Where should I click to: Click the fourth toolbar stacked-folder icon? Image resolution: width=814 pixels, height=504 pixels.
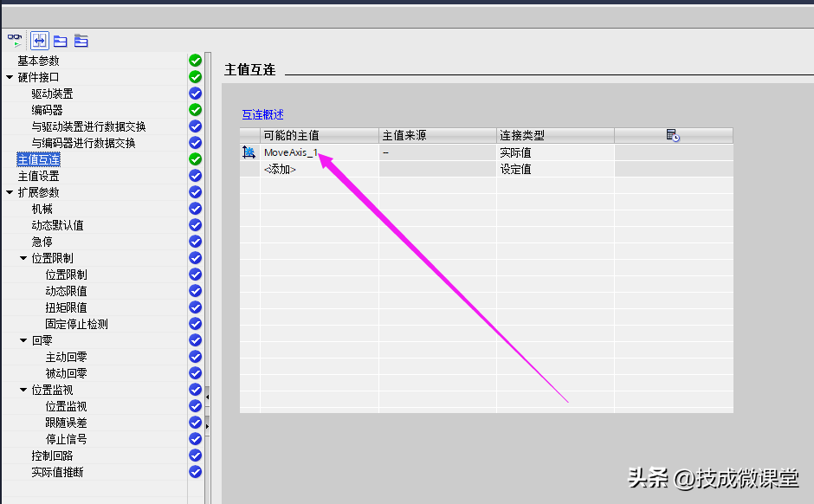tap(81, 40)
